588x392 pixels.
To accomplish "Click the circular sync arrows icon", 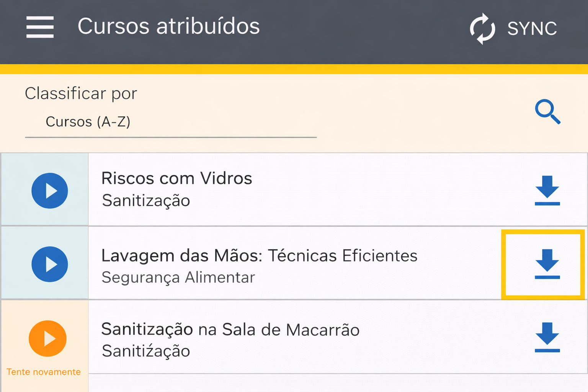I will [482, 29].
